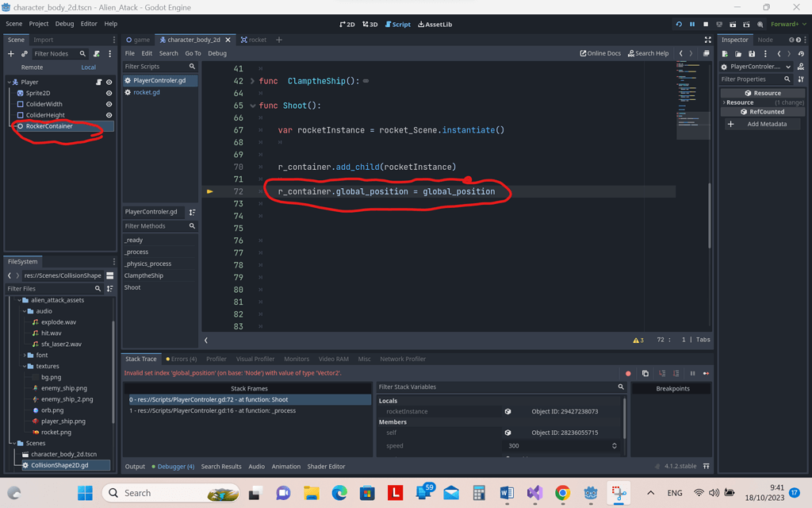Expand the audio folder in FileSystem
Screen dimensions: 812x508
(x=25, y=311)
